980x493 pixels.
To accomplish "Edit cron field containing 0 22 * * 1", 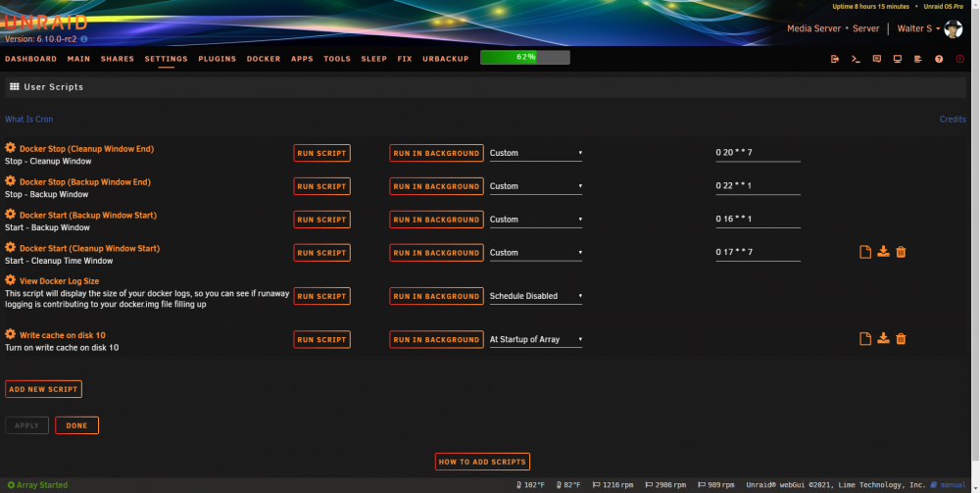I will point(759,186).
